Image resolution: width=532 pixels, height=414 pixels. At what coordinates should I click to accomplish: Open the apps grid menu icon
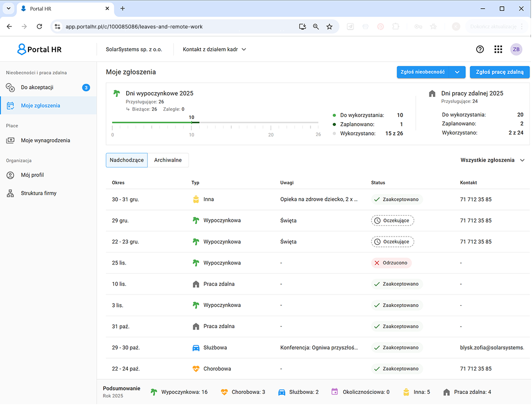(x=498, y=49)
